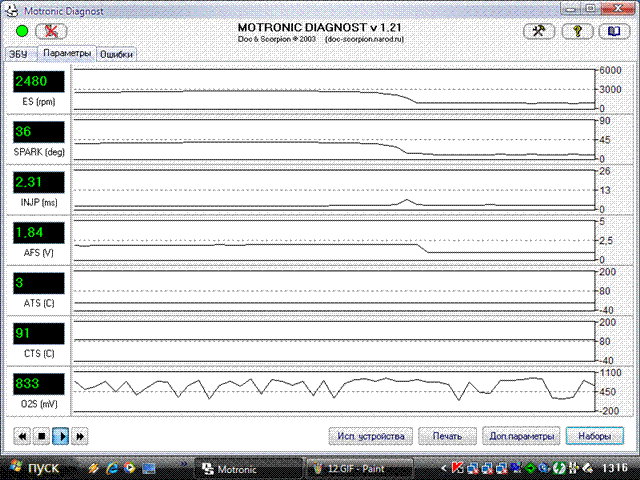The height and width of the screenshot is (480, 640).
Task: Click the green diamond tray icon
Action: tap(531, 469)
